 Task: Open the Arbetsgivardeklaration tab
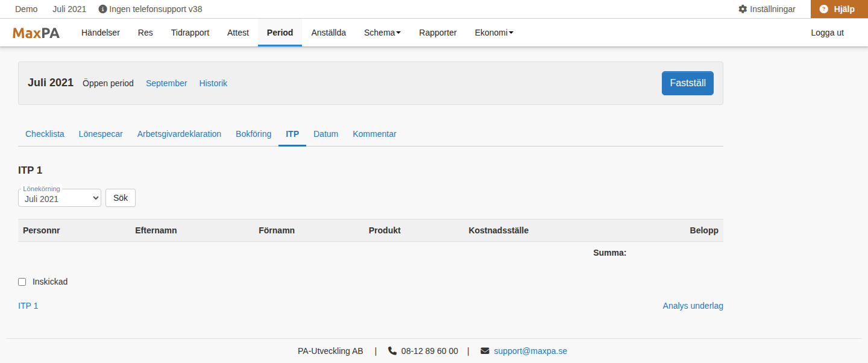pos(179,134)
